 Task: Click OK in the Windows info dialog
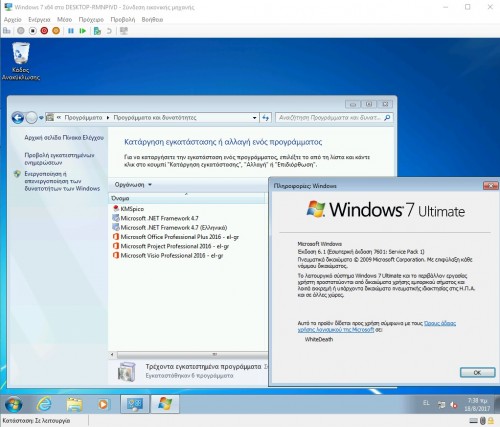click(x=477, y=372)
